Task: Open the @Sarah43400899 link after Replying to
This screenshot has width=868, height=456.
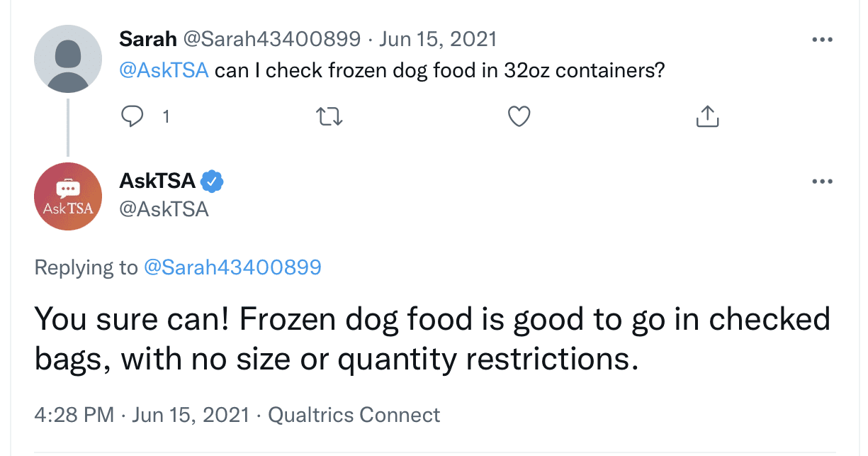Action: point(232,267)
